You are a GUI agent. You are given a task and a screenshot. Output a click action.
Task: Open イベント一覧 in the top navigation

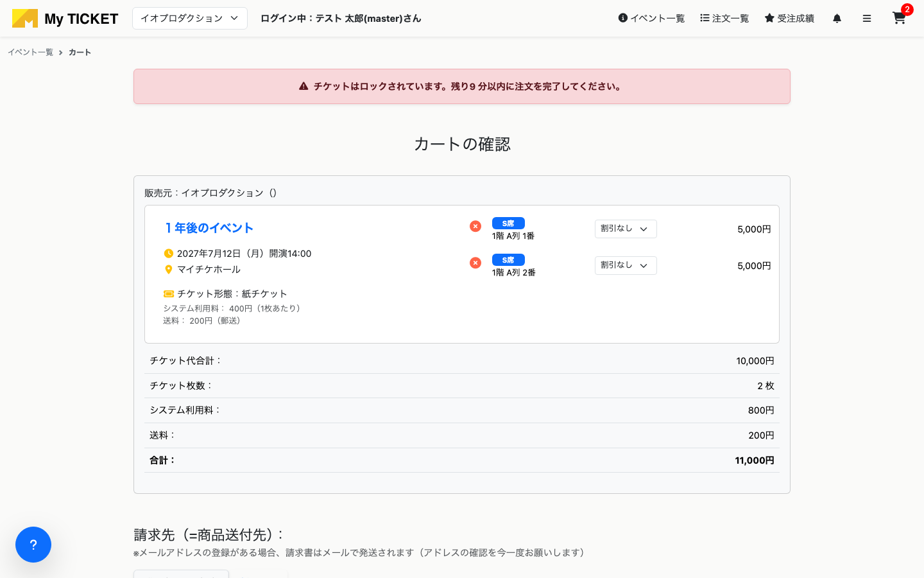coord(651,19)
